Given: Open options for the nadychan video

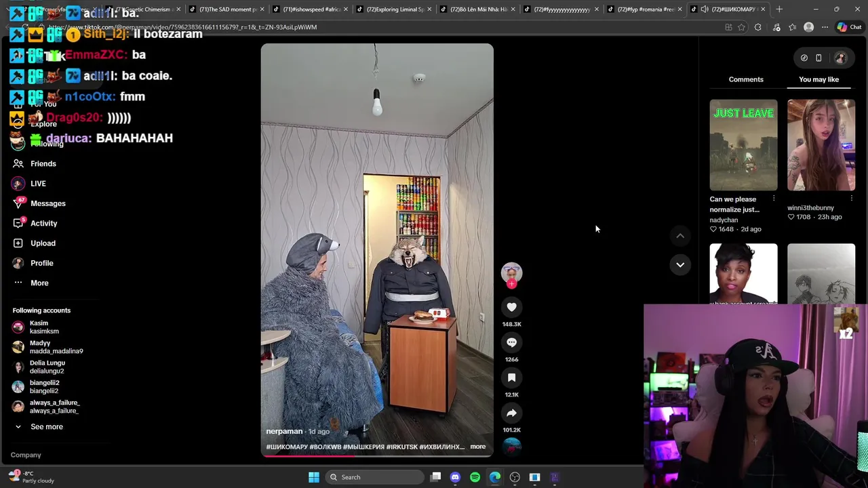Looking at the screenshot, I should pyautogui.click(x=774, y=199).
